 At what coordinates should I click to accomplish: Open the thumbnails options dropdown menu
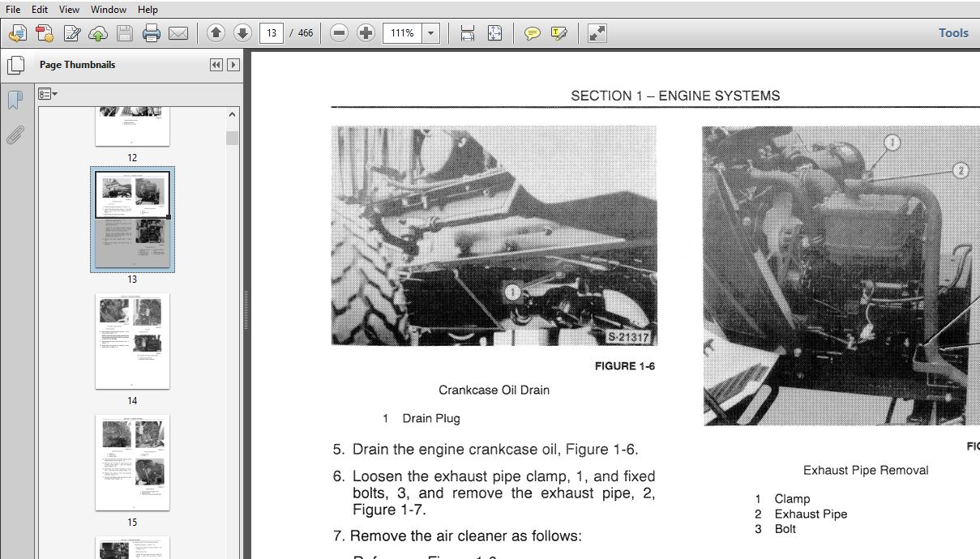[47, 94]
